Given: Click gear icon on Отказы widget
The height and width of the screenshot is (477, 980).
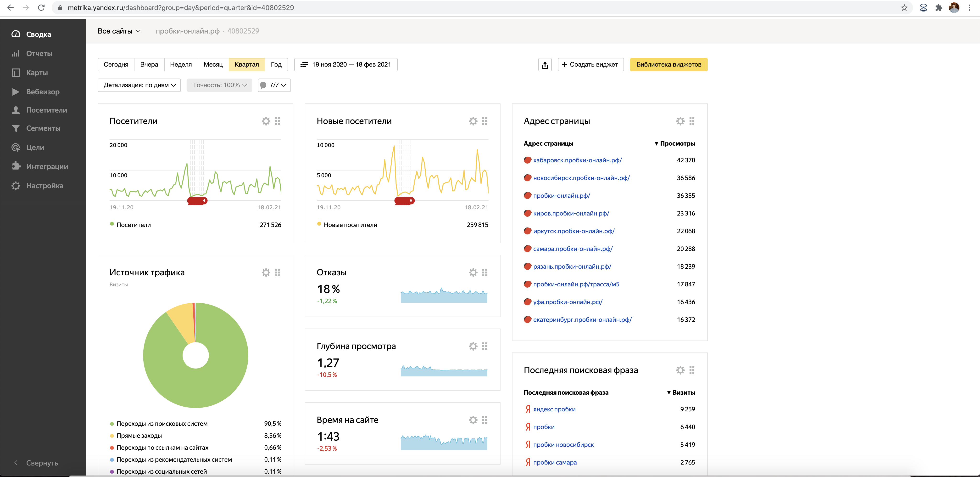Looking at the screenshot, I should point(473,273).
